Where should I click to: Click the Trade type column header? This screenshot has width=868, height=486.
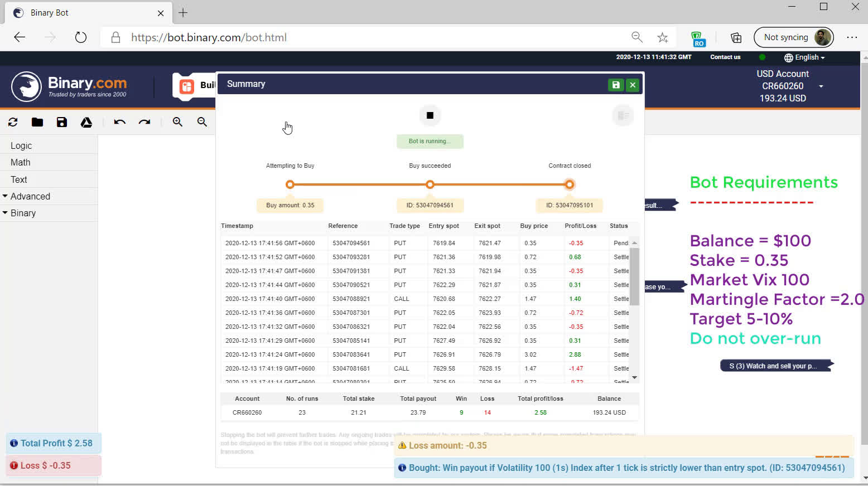(x=404, y=226)
